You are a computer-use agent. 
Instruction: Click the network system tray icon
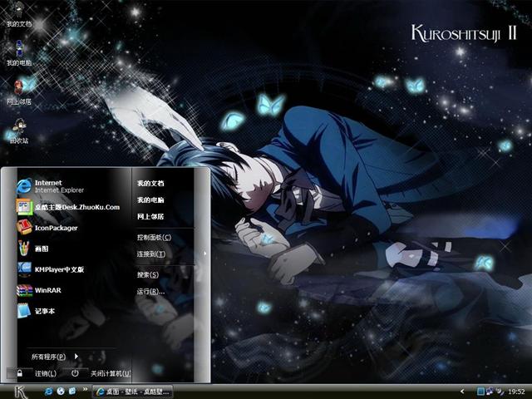click(x=490, y=392)
